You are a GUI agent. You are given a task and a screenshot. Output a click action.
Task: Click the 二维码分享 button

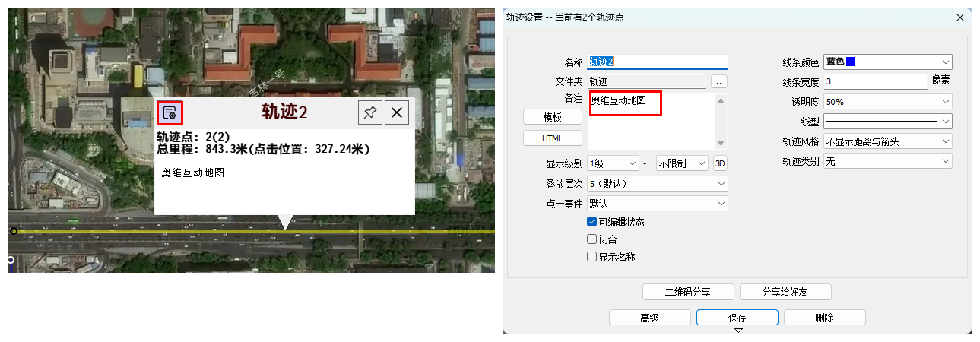click(x=688, y=292)
